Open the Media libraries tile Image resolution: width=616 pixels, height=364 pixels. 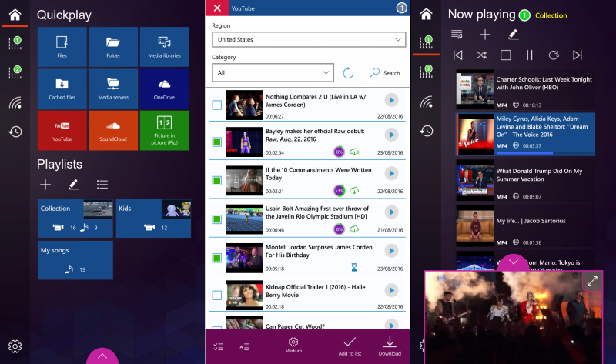pyautogui.click(x=164, y=47)
